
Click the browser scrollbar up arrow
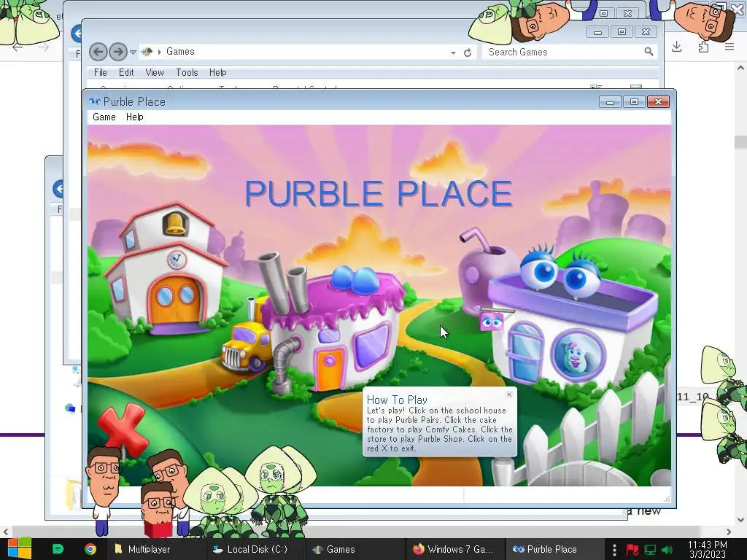coord(740,68)
